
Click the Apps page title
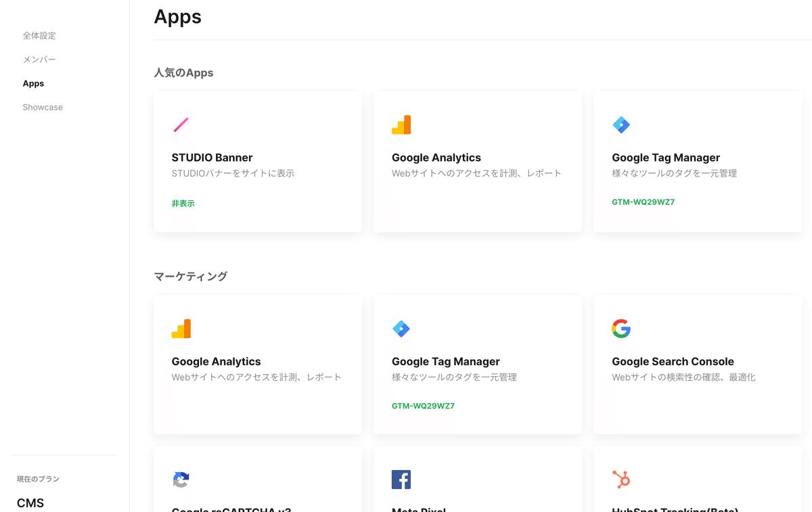[x=177, y=16]
